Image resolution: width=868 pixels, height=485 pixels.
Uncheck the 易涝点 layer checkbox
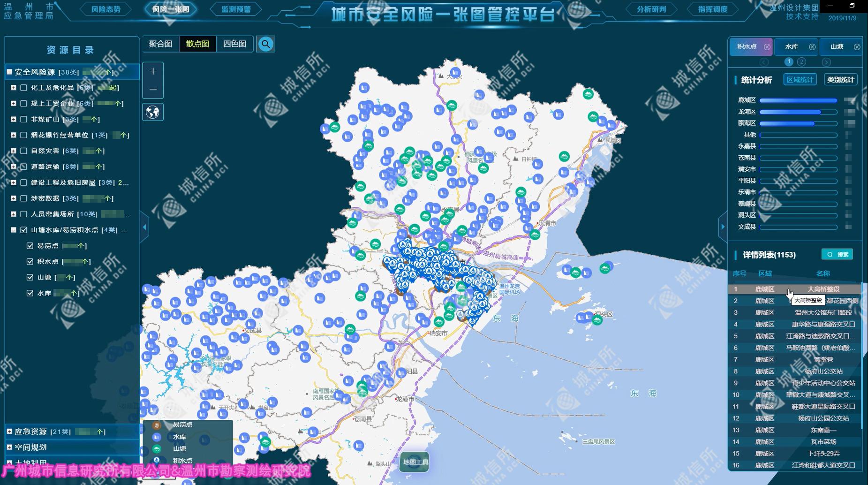pyautogui.click(x=30, y=246)
